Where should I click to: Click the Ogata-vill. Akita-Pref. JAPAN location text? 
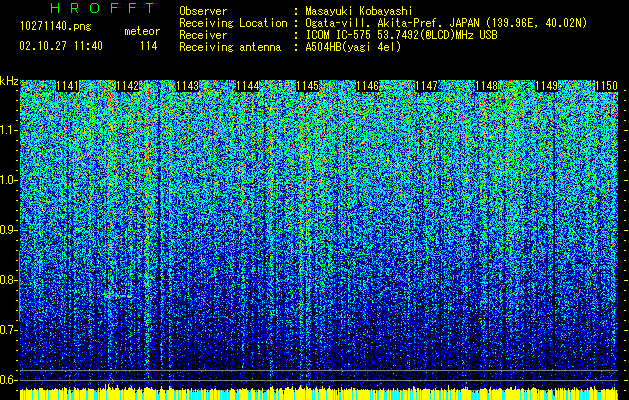[x=446, y=23]
